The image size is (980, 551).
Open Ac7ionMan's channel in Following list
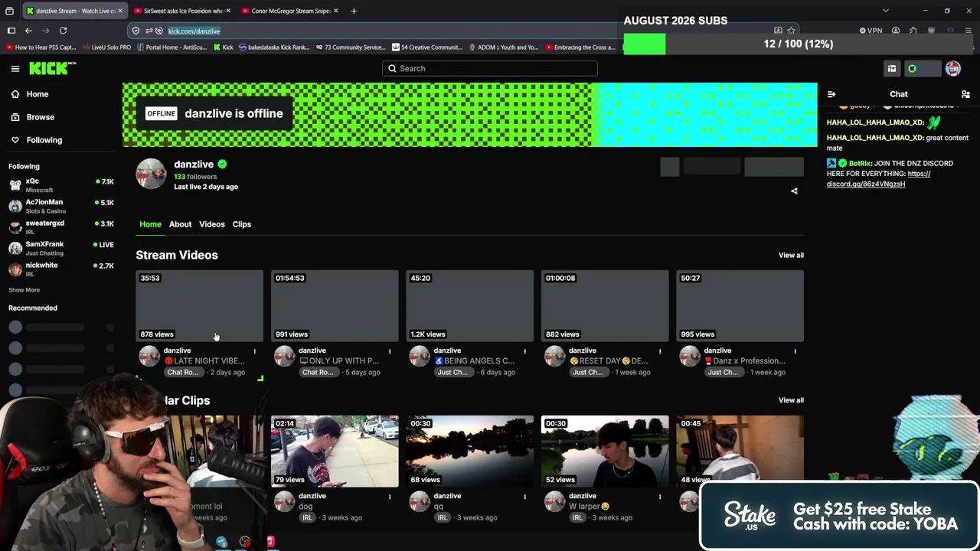coord(61,206)
